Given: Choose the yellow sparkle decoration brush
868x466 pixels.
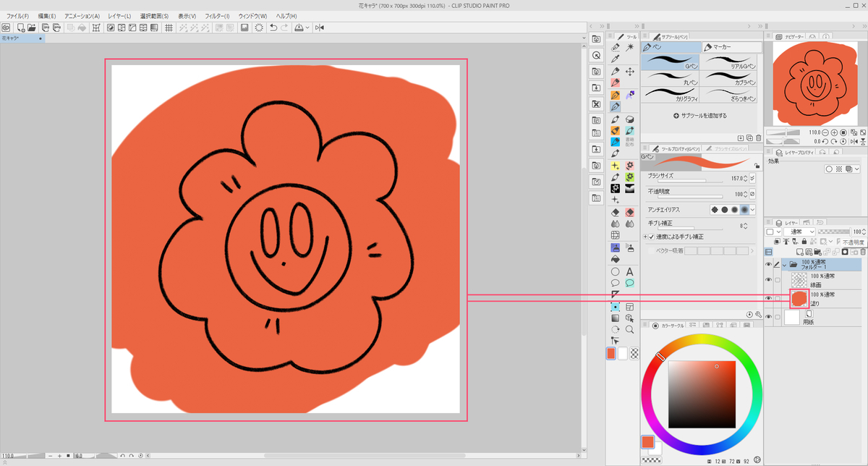Looking at the screenshot, I should (x=615, y=166).
